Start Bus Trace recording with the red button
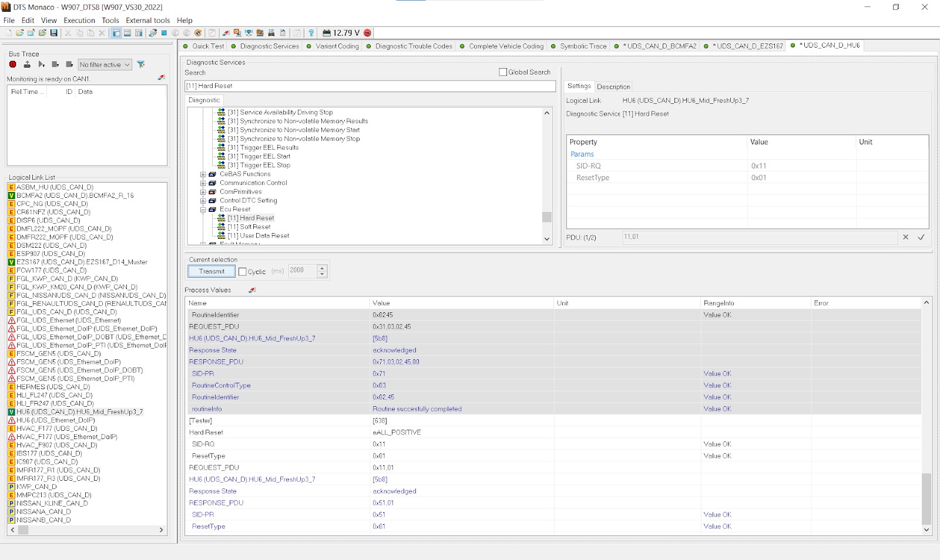Viewport: 940px width, 560px height. point(13,65)
